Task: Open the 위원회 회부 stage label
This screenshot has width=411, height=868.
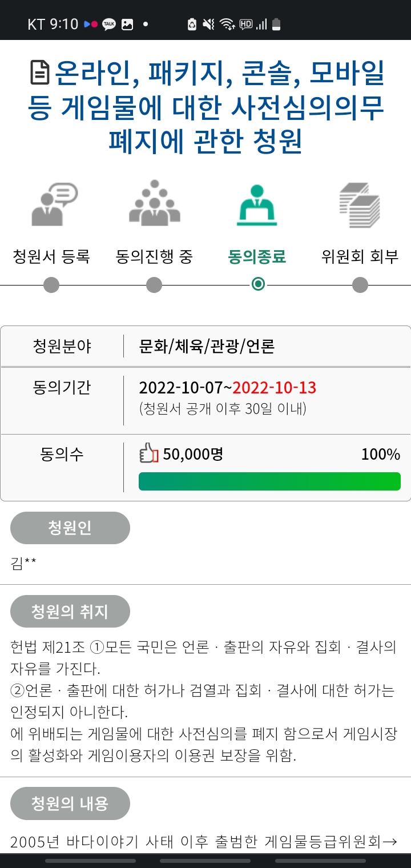Action: [x=360, y=257]
